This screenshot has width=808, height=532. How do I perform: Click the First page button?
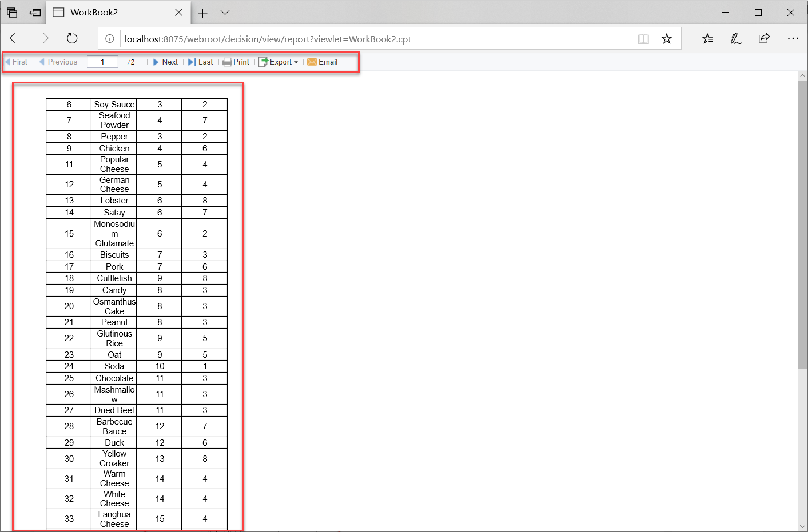click(17, 62)
